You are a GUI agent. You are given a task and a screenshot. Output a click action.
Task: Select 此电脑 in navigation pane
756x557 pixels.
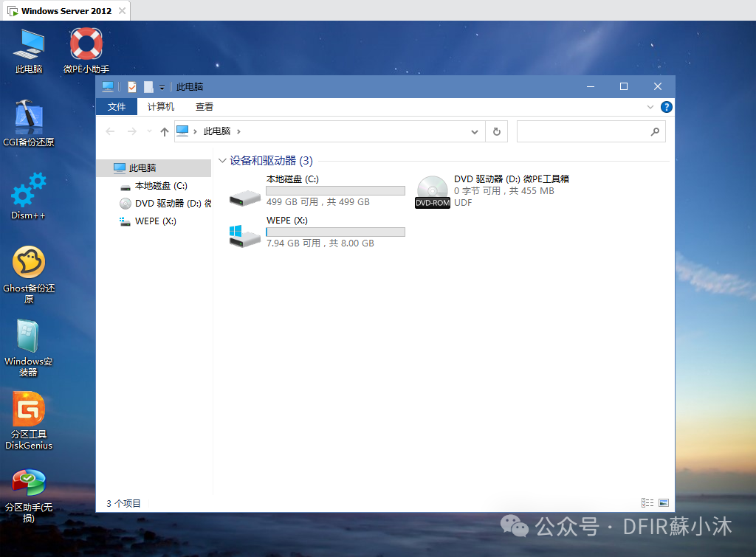click(154, 167)
